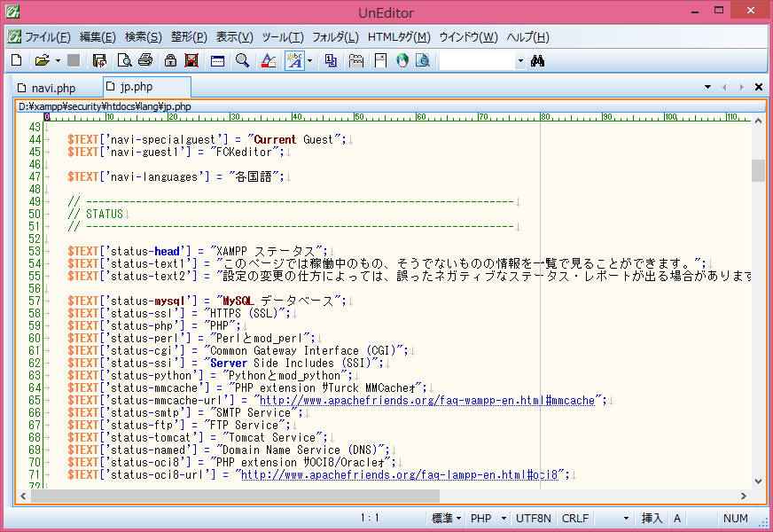Screen dimensions: 773x532
Task: Open the HTMLタグ(M) menu
Action: (x=398, y=36)
